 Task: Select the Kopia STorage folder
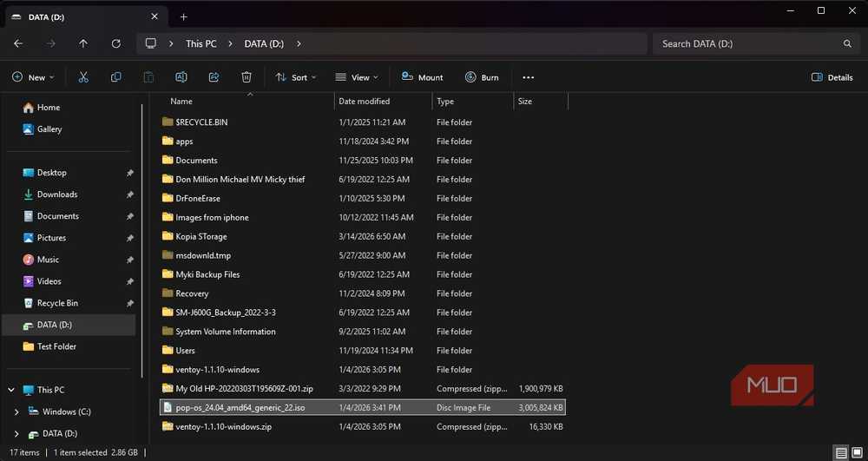tap(363, 236)
